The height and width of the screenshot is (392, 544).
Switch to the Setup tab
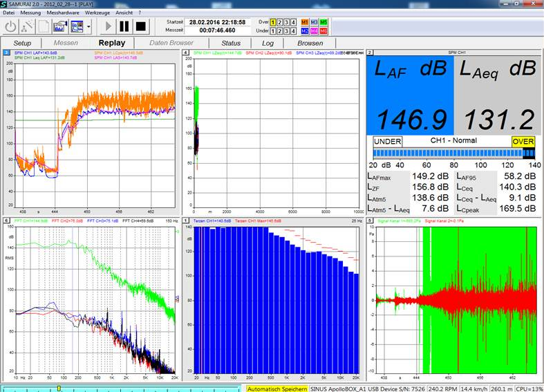(x=22, y=43)
